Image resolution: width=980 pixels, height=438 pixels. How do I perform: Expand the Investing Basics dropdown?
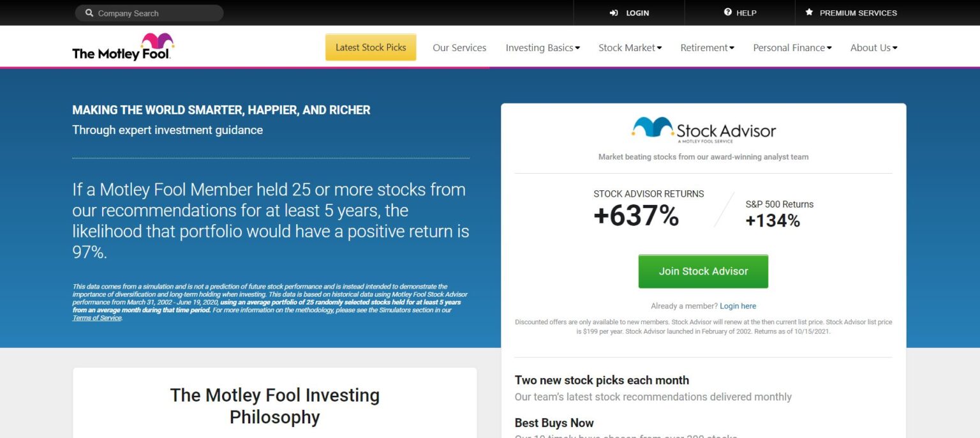(x=542, y=48)
